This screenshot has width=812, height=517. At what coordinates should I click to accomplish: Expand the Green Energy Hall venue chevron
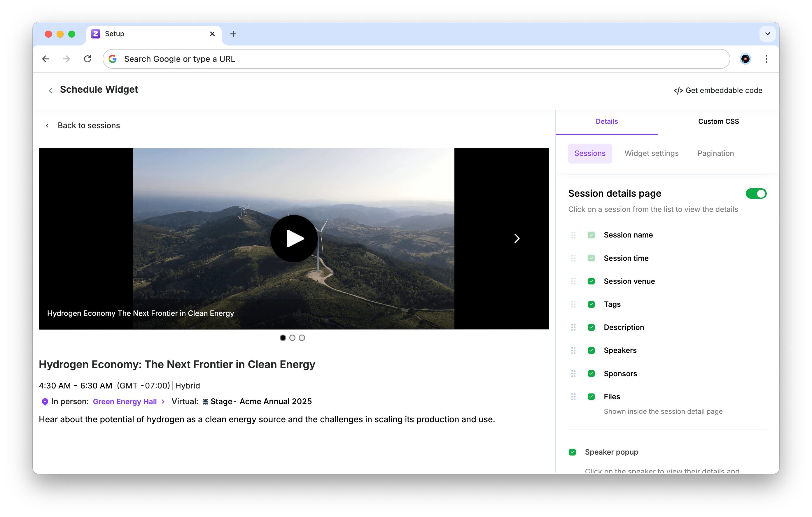pyautogui.click(x=163, y=401)
